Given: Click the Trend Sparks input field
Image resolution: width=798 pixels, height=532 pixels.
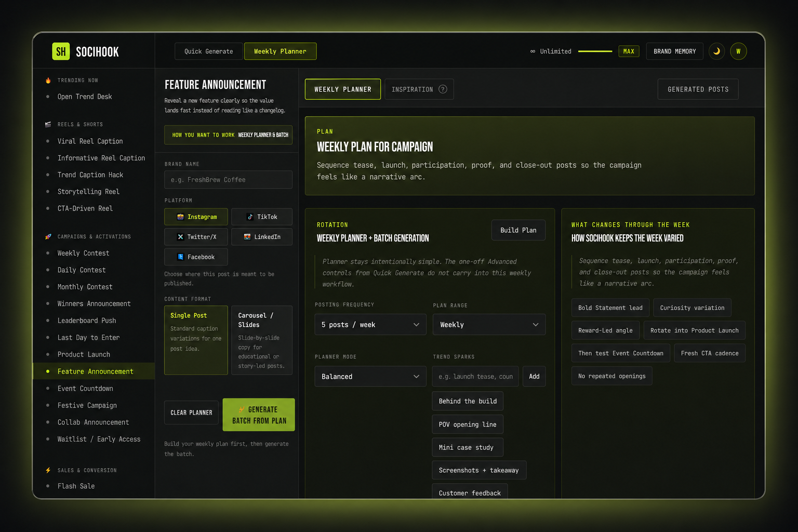Looking at the screenshot, I should point(475,377).
